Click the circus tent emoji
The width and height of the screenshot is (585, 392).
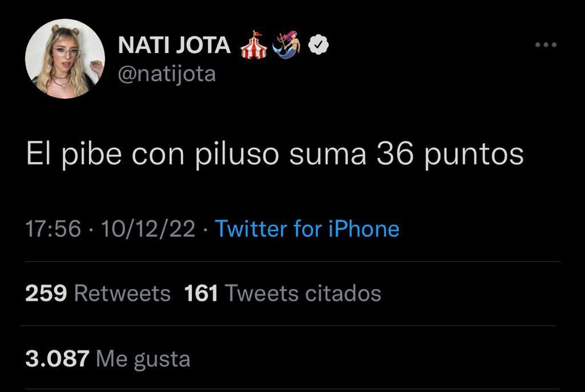(253, 45)
